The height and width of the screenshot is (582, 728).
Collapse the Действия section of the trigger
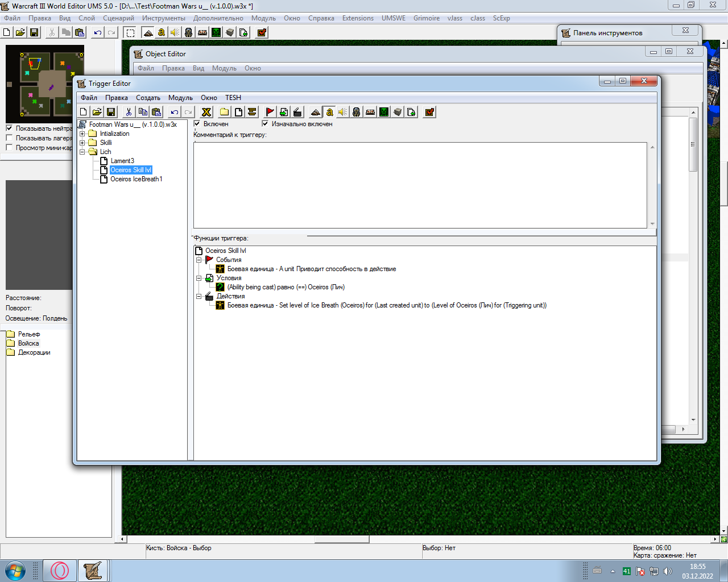[x=199, y=296]
